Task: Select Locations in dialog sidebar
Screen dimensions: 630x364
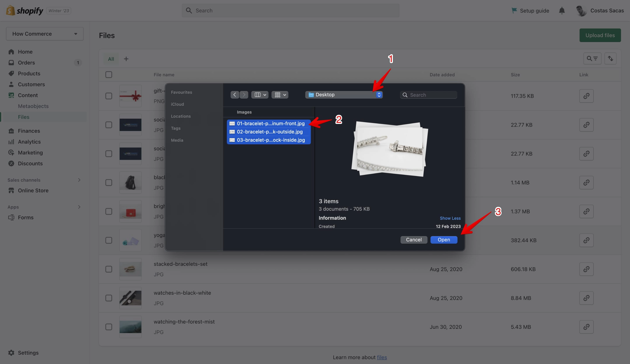Action: point(181,116)
